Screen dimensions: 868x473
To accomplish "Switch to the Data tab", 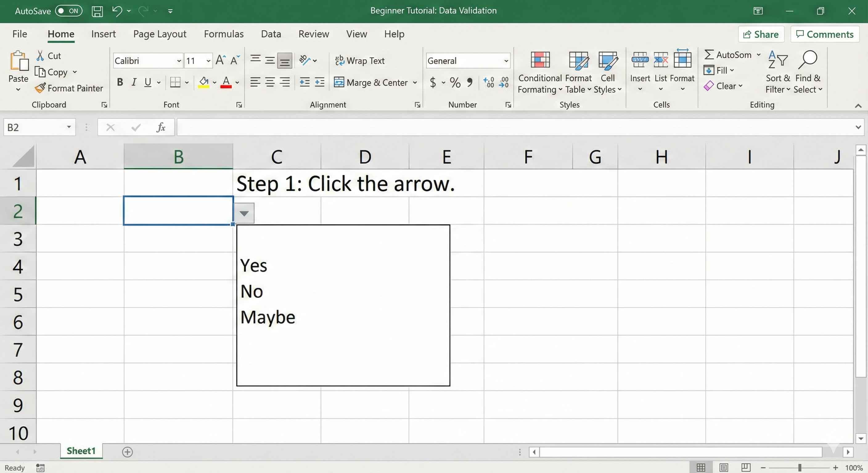I will [271, 34].
